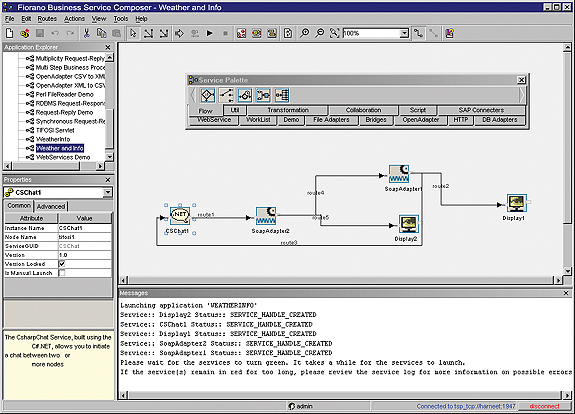This screenshot has width=575, height=414.
Task: Open the Actions menu
Action: point(74,19)
